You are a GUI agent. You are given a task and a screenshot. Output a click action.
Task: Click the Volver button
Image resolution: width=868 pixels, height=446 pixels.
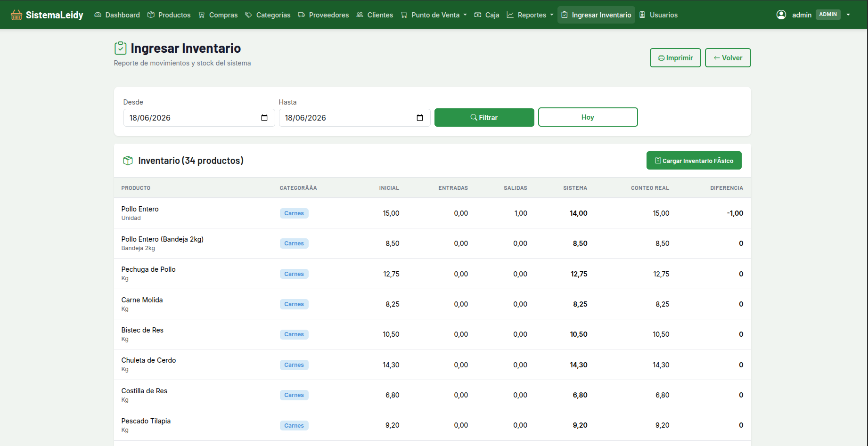tap(728, 58)
